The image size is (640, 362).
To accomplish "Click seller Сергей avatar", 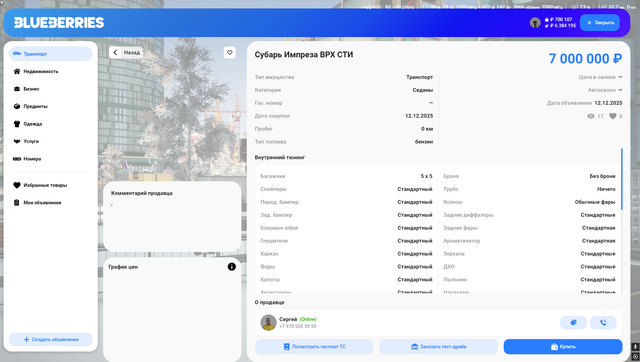I will pos(269,323).
